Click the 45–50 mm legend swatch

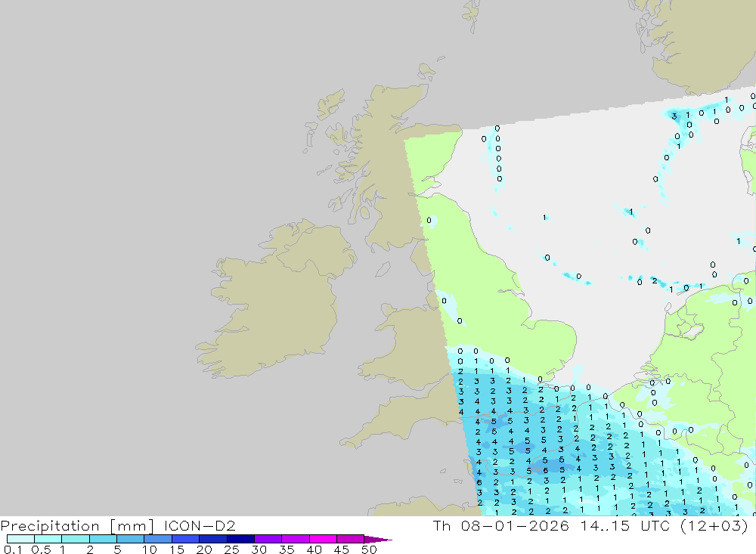point(350,539)
